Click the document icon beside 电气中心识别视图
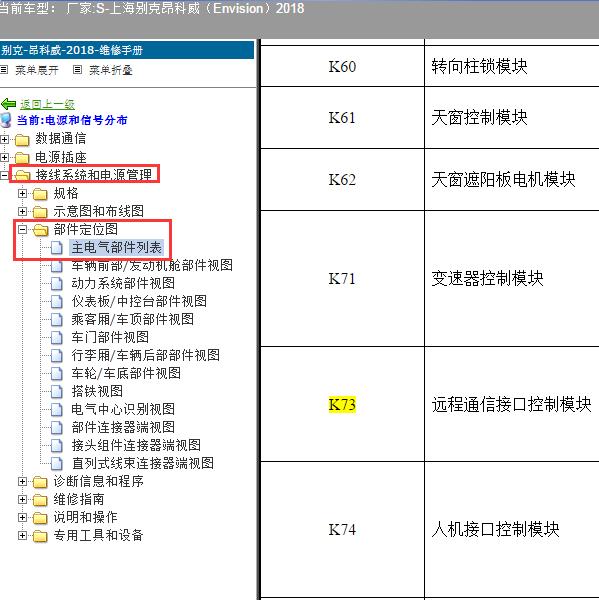Image resolution: width=599 pixels, height=600 pixels. click(57, 409)
